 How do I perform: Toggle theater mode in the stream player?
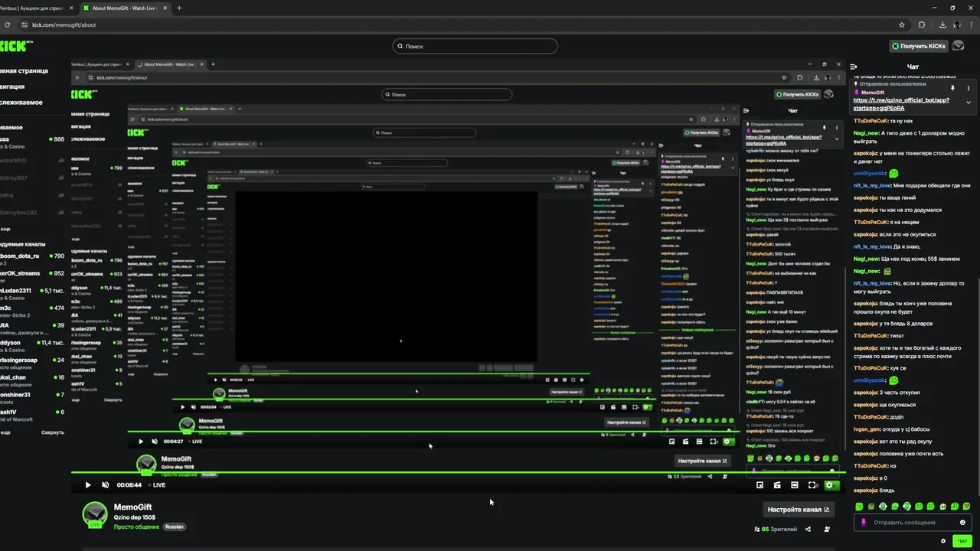click(x=795, y=484)
